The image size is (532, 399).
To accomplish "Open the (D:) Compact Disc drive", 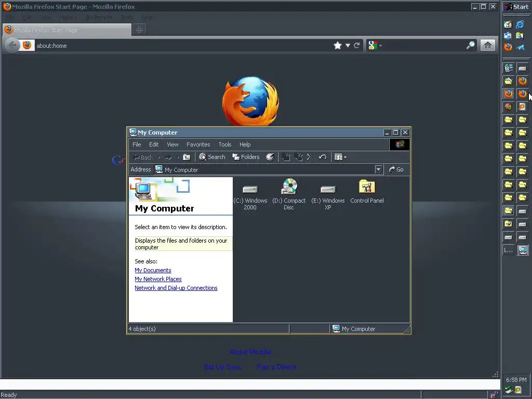I will coord(289,194).
